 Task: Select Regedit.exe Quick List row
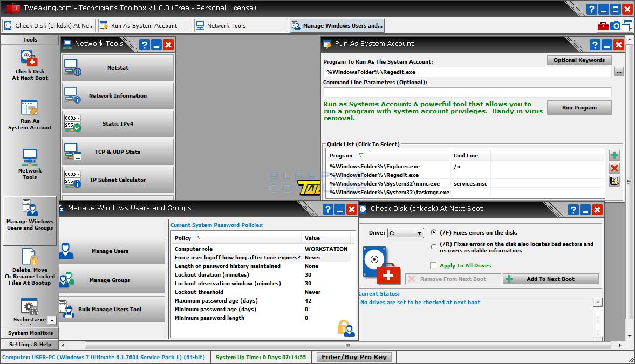465,175
